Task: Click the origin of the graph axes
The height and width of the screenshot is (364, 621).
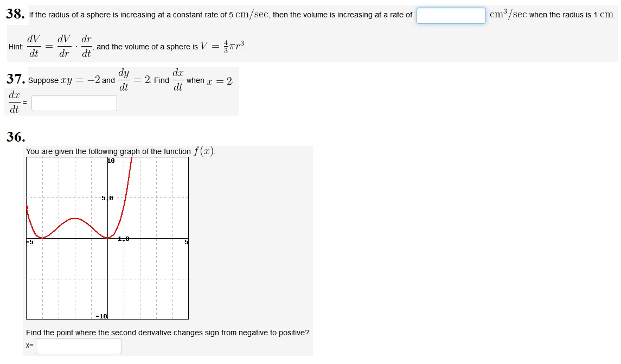Action: coord(108,239)
